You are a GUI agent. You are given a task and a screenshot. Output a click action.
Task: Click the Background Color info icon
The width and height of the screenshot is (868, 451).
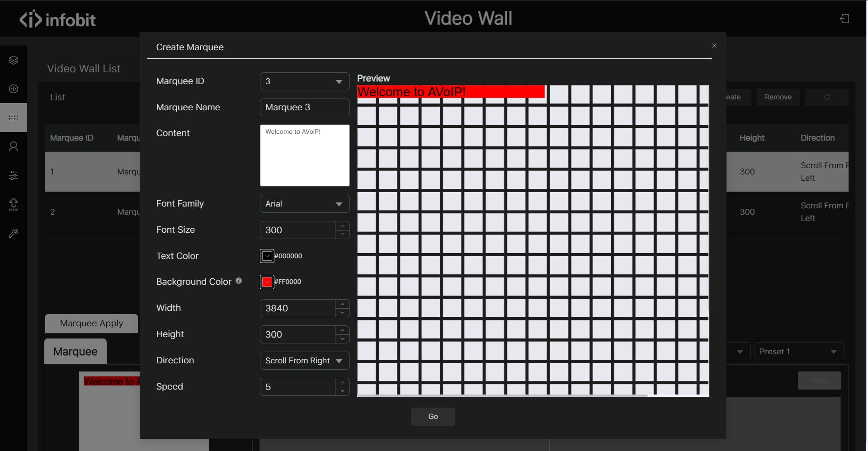(x=239, y=281)
